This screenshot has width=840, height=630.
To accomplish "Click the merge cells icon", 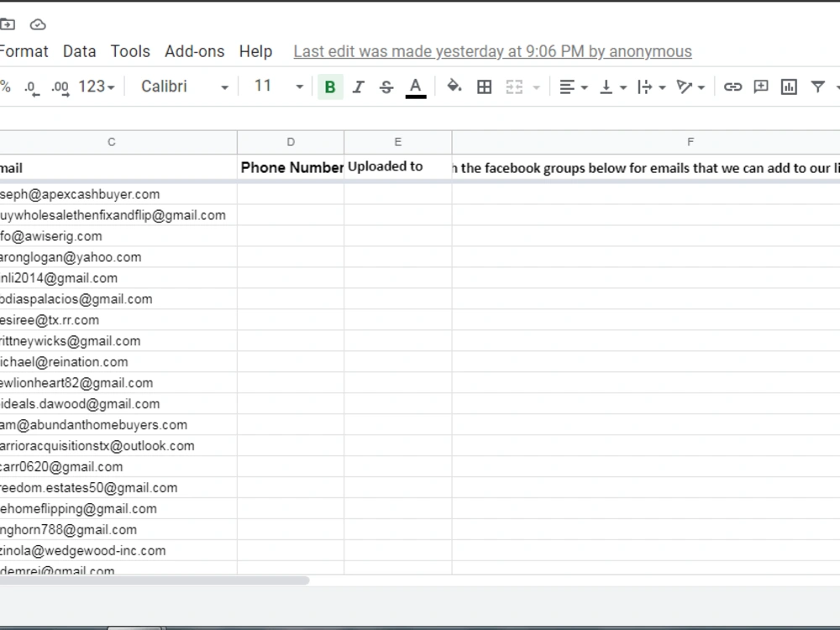I will coord(514,87).
